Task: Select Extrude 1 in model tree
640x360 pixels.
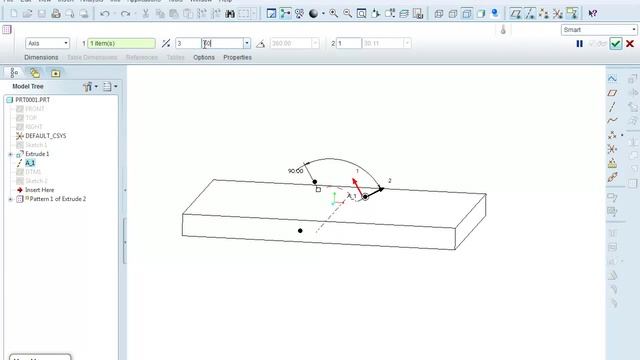Action: click(37, 154)
